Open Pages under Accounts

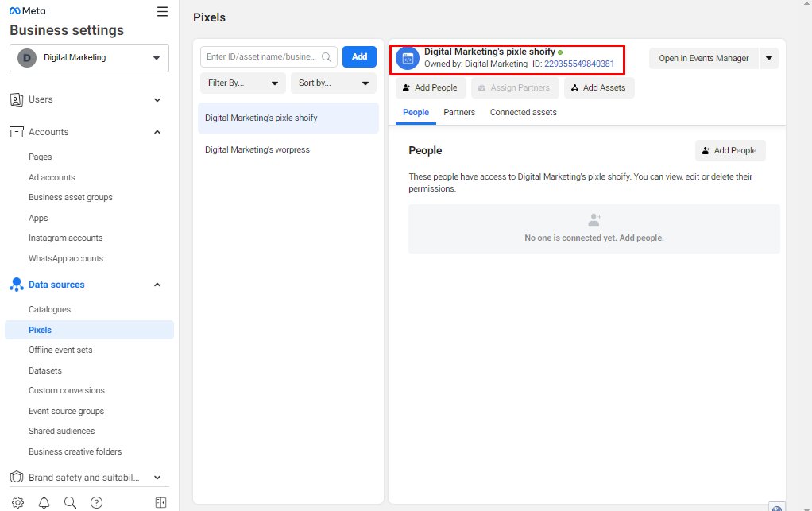40,157
